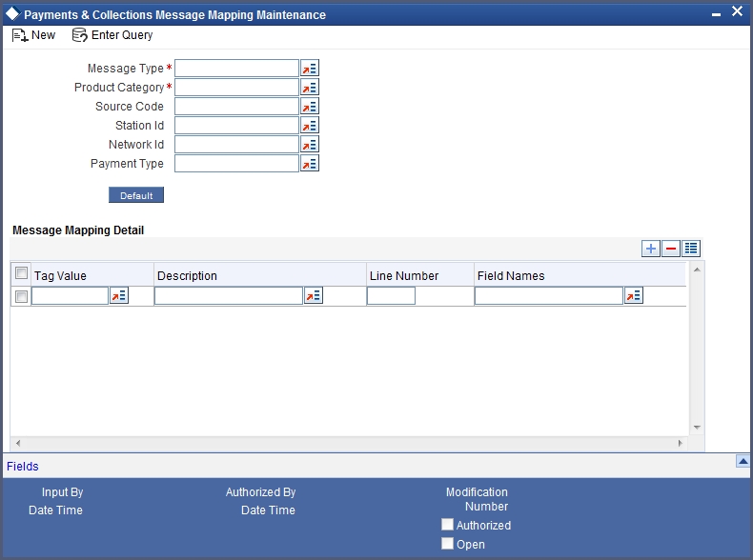The image size is (753, 560).
Task: Open the Station Id lookup icon
Action: coord(310,126)
